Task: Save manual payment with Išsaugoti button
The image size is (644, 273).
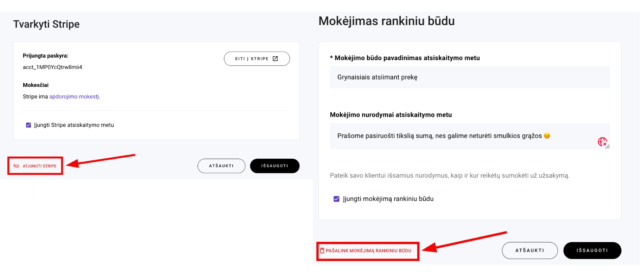Action: 592,250
